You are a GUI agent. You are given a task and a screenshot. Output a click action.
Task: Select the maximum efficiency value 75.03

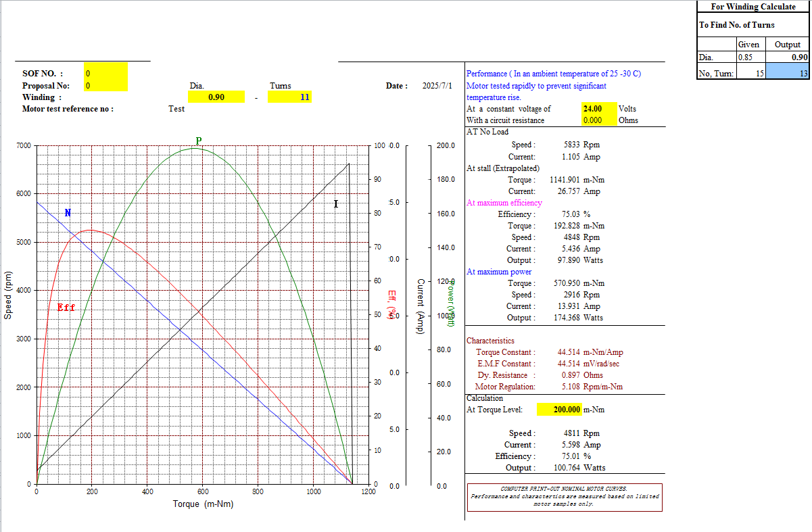click(x=571, y=214)
